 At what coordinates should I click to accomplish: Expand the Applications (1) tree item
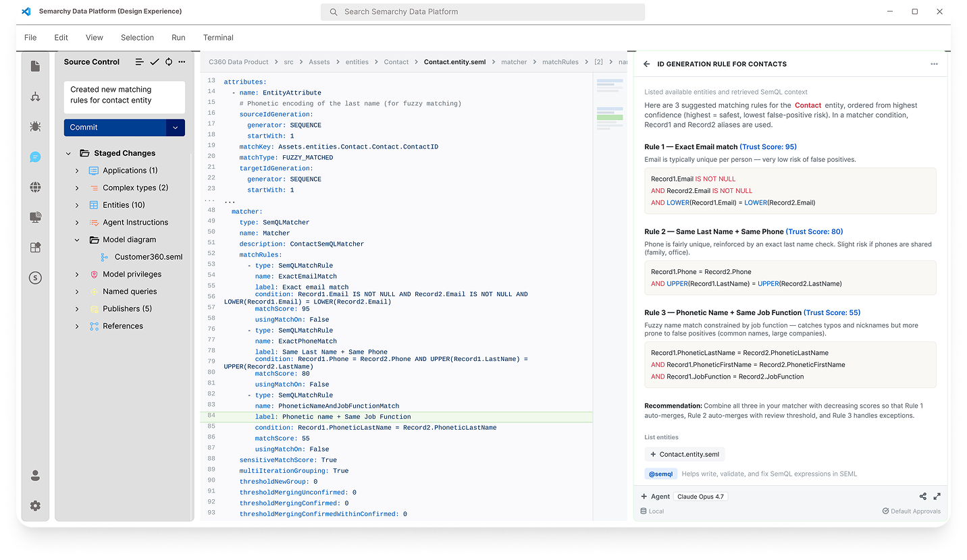(x=77, y=171)
